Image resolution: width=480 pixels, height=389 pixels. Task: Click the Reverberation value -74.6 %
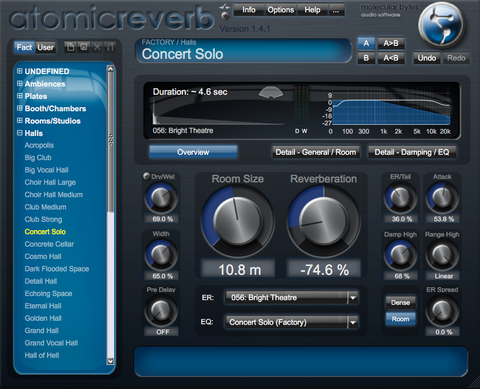pos(324,269)
